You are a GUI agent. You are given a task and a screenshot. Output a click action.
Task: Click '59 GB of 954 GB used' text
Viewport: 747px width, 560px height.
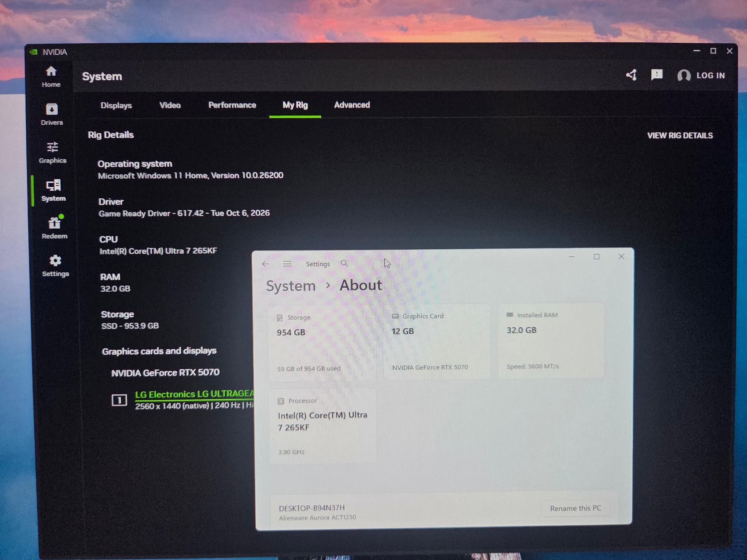pos(309,369)
